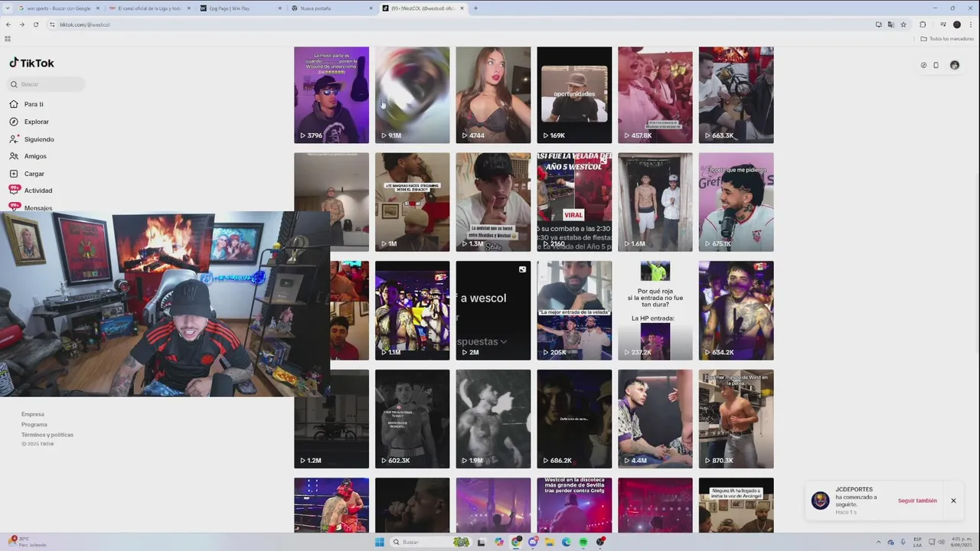Open the video with 1.1M views
Viewport: 980px width, 551px height.
tap(413, 311)
